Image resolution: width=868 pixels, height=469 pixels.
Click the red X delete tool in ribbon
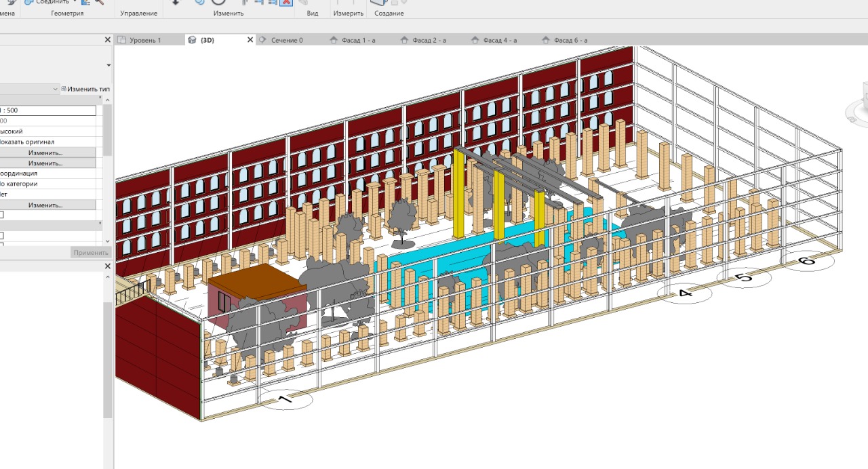click(x=286, y=2)
